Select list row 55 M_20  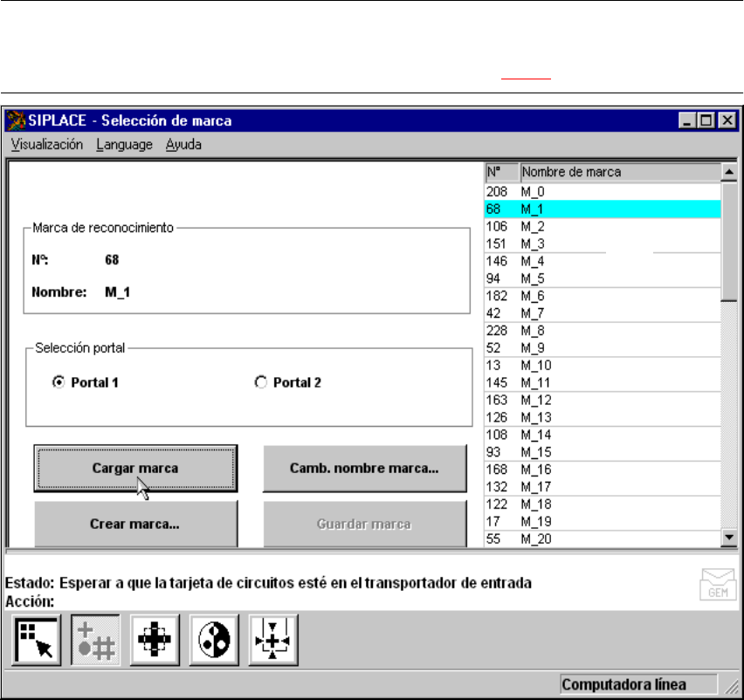pos(603,539)
